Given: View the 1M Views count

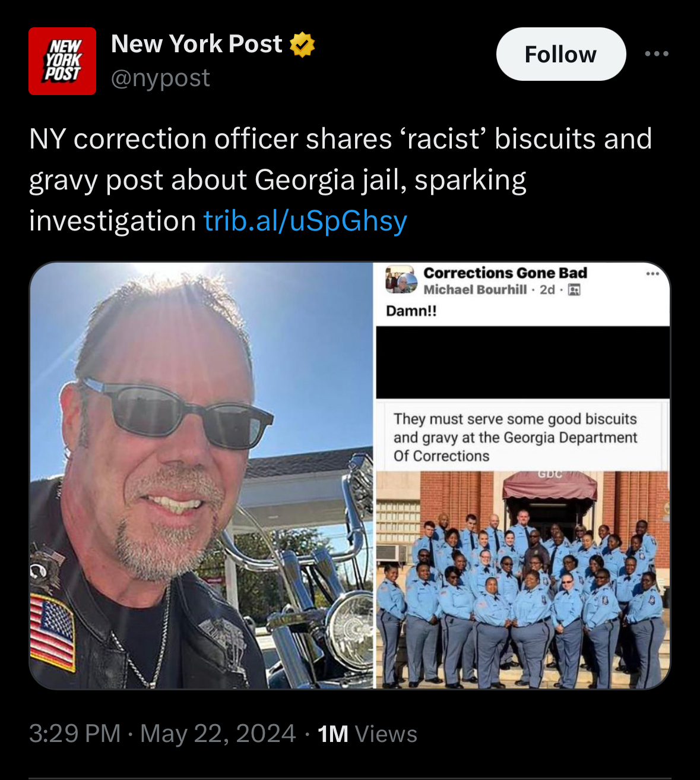Looking at the screenshot, I should tap(368, 734).
